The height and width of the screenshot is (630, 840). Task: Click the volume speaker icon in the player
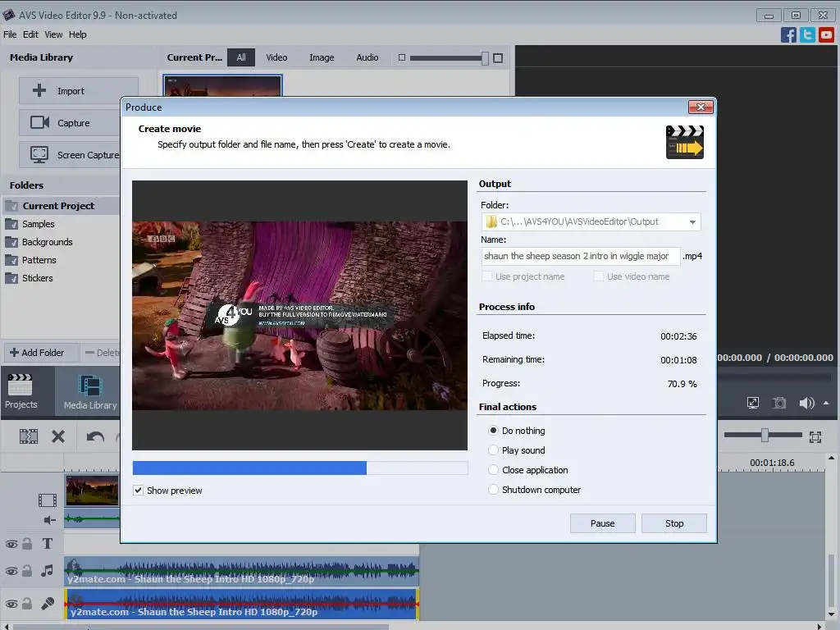[806, 403]
